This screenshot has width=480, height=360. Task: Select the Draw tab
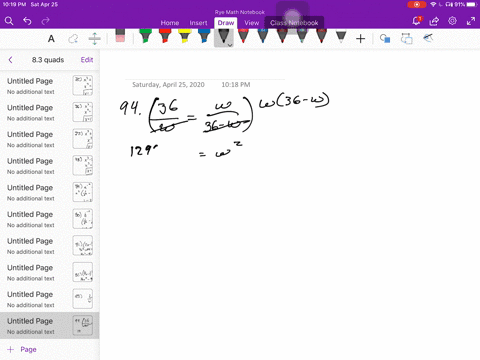tap(226, 23)
